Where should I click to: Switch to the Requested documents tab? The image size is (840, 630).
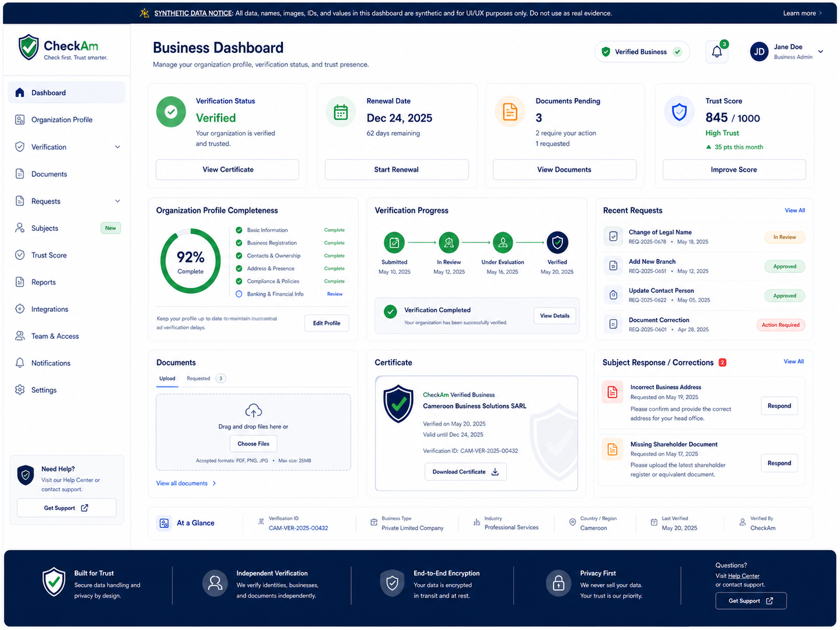[x=206, y=379]
